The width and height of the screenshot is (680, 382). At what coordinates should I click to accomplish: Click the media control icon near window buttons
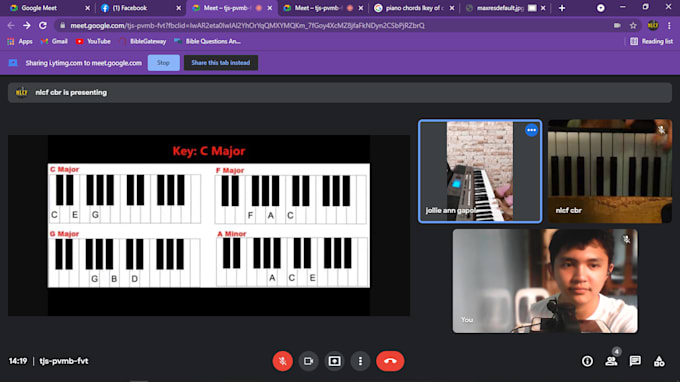(x=601, y=8)
